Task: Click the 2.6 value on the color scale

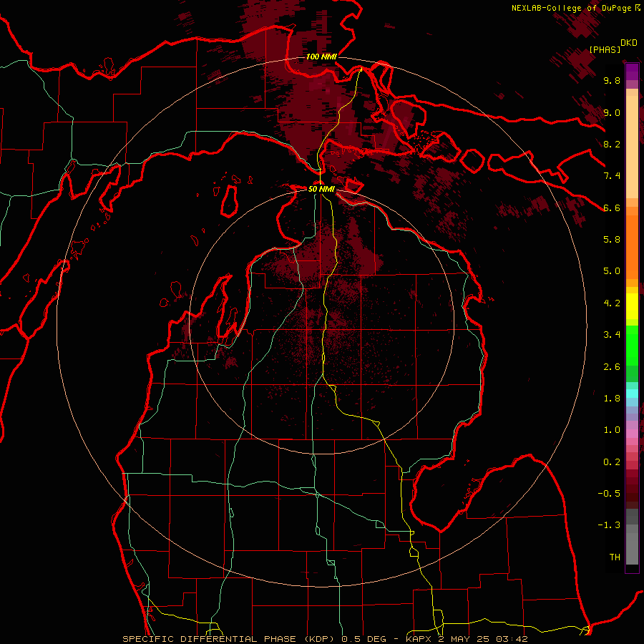Action: 612,367
